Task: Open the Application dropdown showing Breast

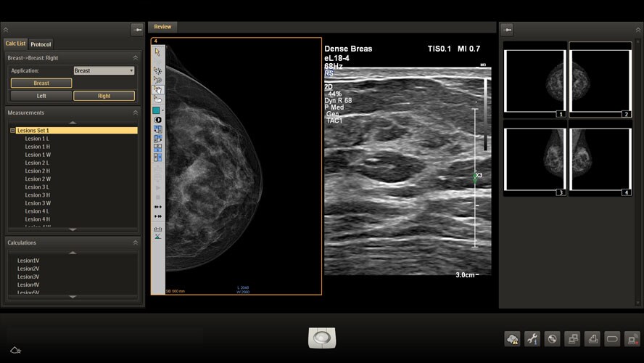Action: [104, 70]
